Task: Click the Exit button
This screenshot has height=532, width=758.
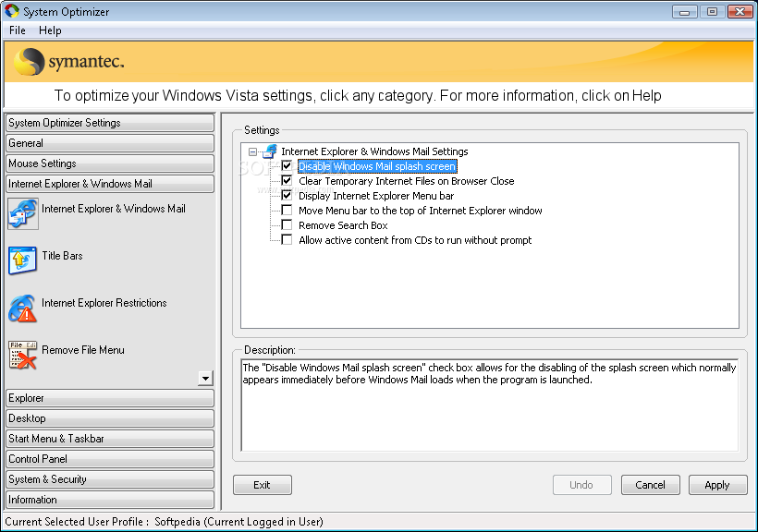Action: pyautogui.click(x=262, y=485)
